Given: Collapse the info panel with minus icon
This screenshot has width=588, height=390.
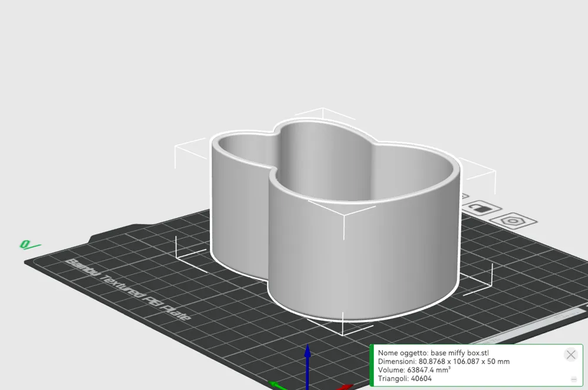Looking at the screenshot, I should 574,379.
